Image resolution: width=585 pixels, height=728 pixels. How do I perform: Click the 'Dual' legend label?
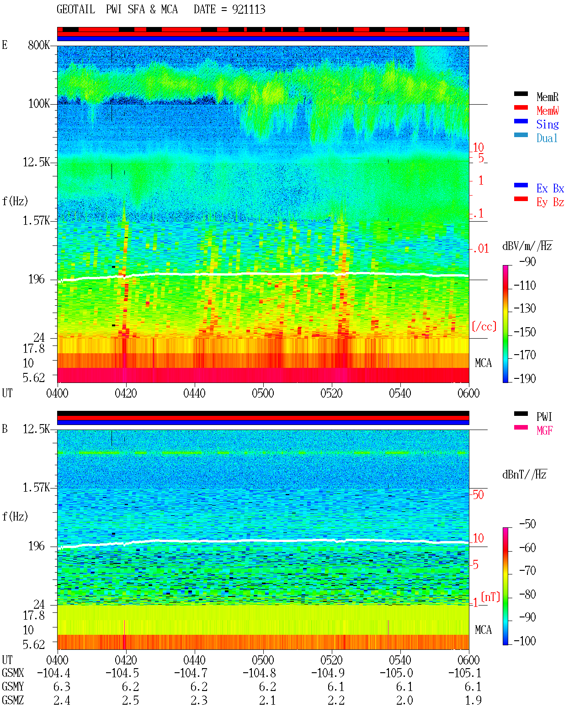pyautogui.click(x=548, y=138)
